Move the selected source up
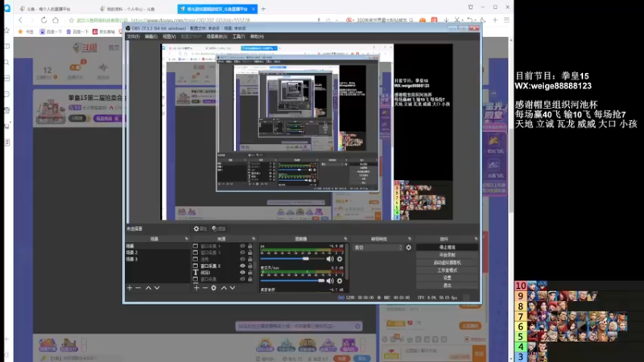Screen dimensions: 644x362 pyautogui.click(x=224, y=288)
